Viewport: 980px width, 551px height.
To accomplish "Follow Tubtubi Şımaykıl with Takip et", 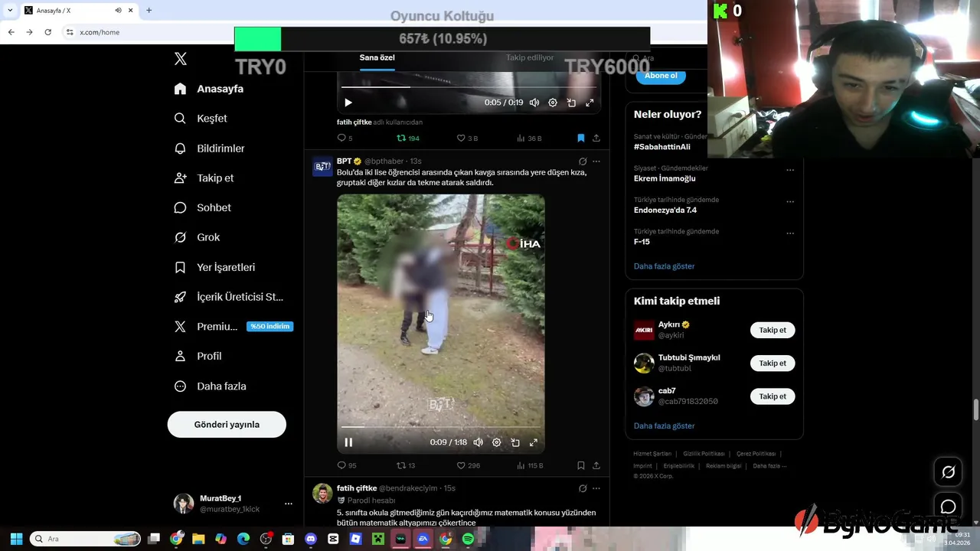I will click(773, 364).
